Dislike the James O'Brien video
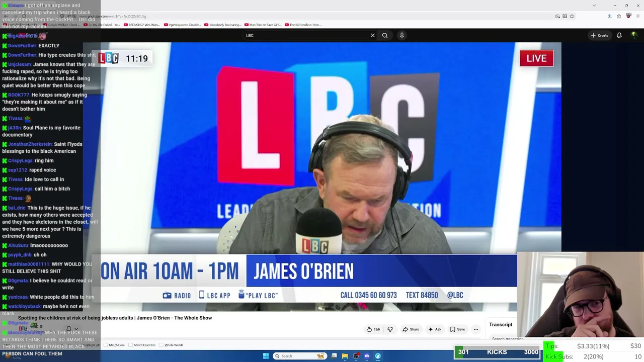Image resolution: width=644 pixels, height=362 pixels. [x=390, y=329]
